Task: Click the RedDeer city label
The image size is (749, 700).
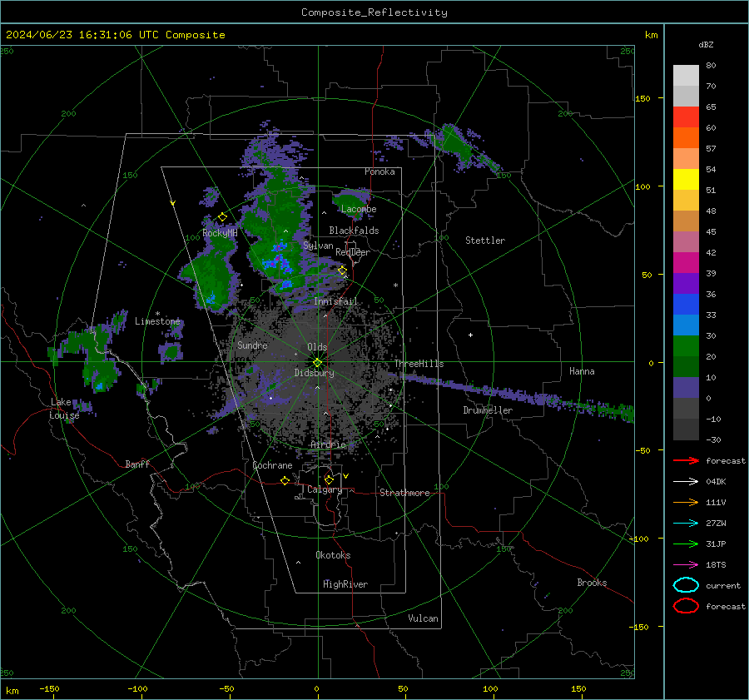Action: pyautogui.click(x=353, y=252)
